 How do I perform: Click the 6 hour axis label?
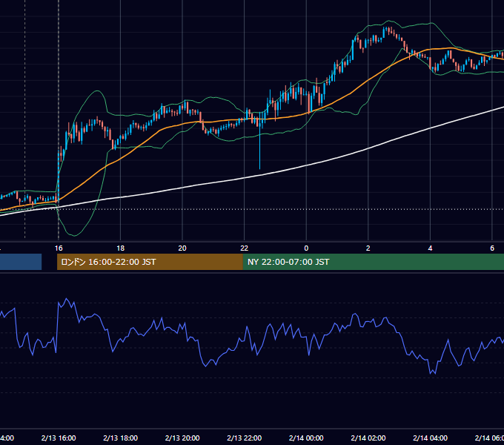pos(492,248)
